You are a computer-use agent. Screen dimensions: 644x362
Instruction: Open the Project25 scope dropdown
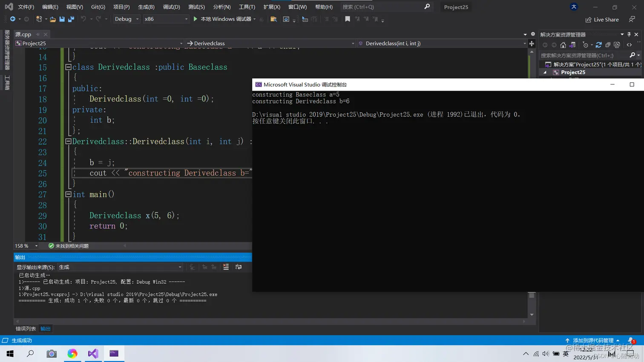coord(99,43)
